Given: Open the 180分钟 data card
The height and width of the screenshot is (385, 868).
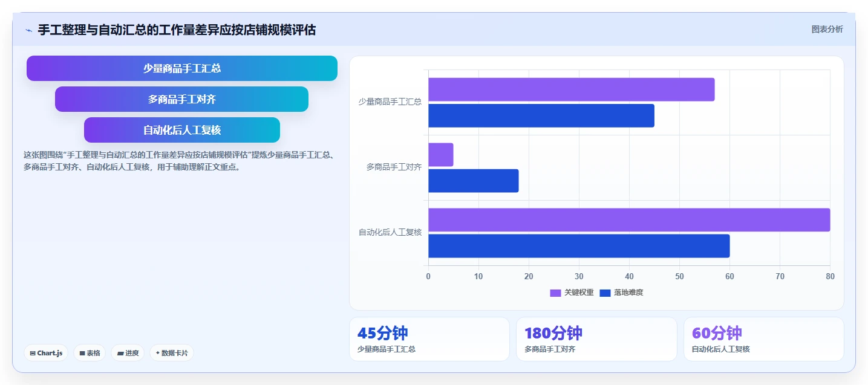Looking at the screenshot, I should [596, 339].
